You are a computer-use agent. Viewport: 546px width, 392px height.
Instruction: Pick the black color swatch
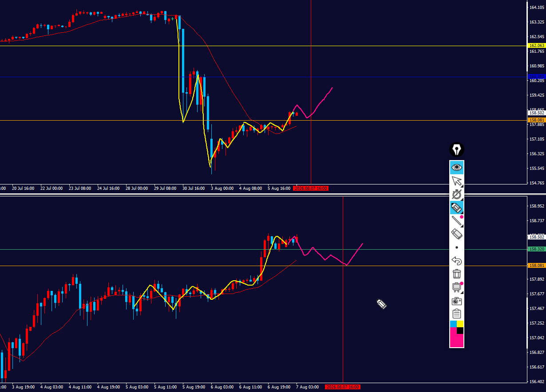[x=460, y=331]
